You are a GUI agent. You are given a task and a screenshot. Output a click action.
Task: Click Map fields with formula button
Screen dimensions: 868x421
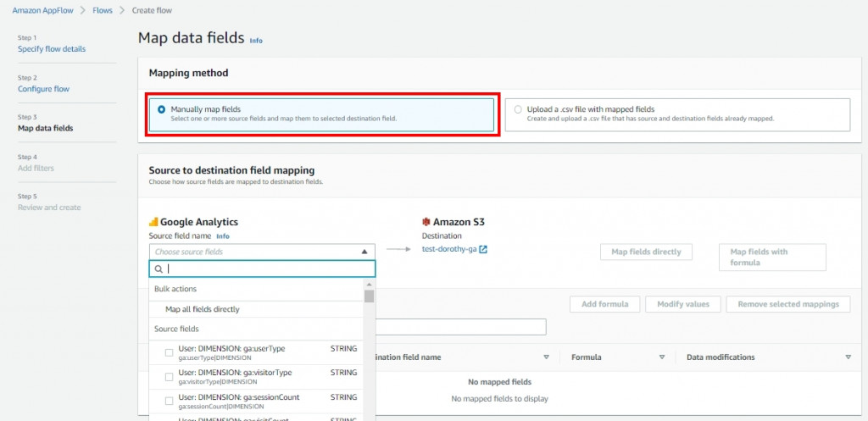[772, 258]
